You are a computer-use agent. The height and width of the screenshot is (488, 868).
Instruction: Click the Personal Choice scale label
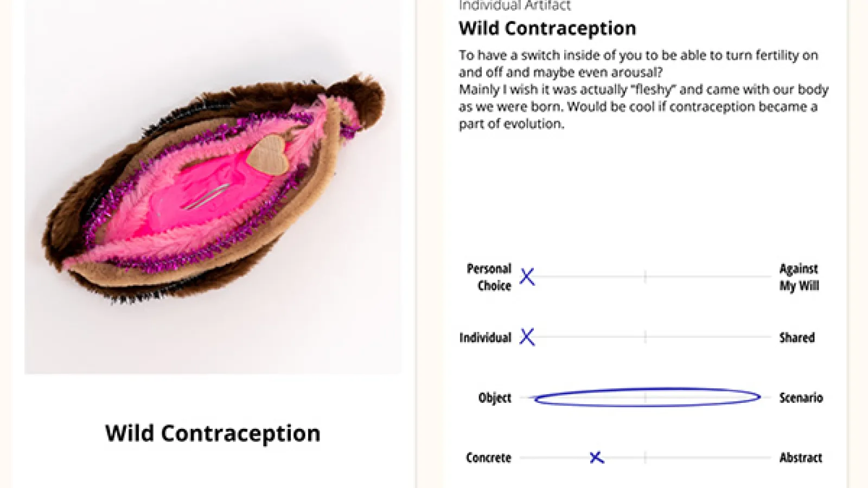click(489, 277)
